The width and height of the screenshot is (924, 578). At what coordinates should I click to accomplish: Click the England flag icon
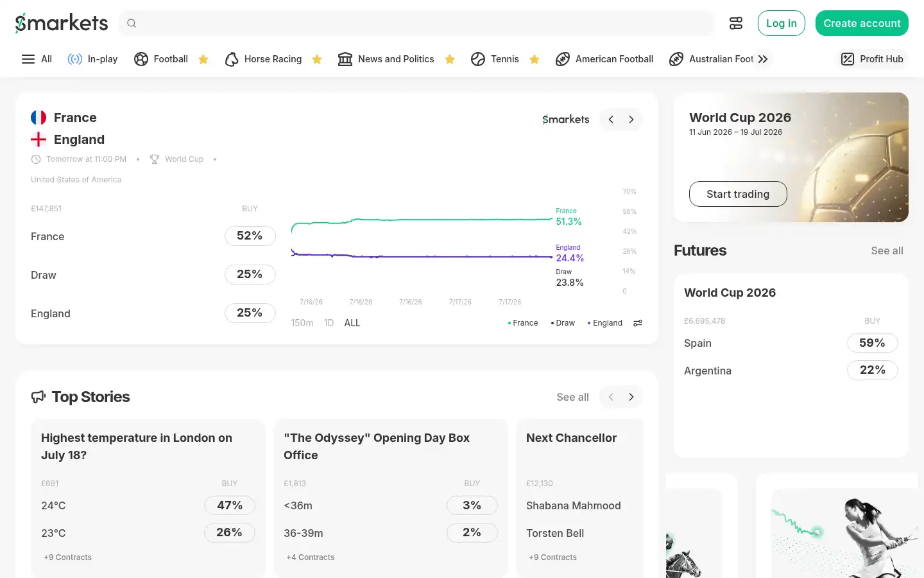point(38,139)
